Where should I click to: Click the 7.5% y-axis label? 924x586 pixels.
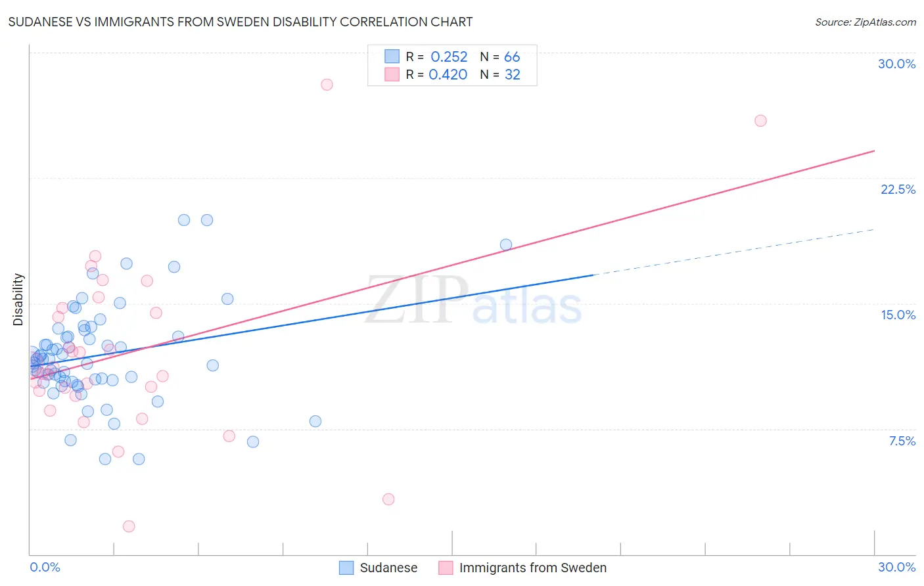(x=902, y=441)
